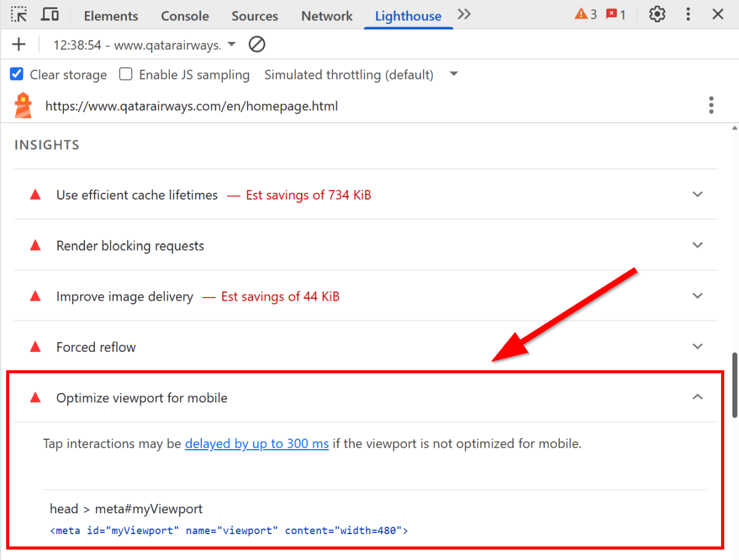
Task: Click the clear audits block icon
Action: [x=257, y=44]
